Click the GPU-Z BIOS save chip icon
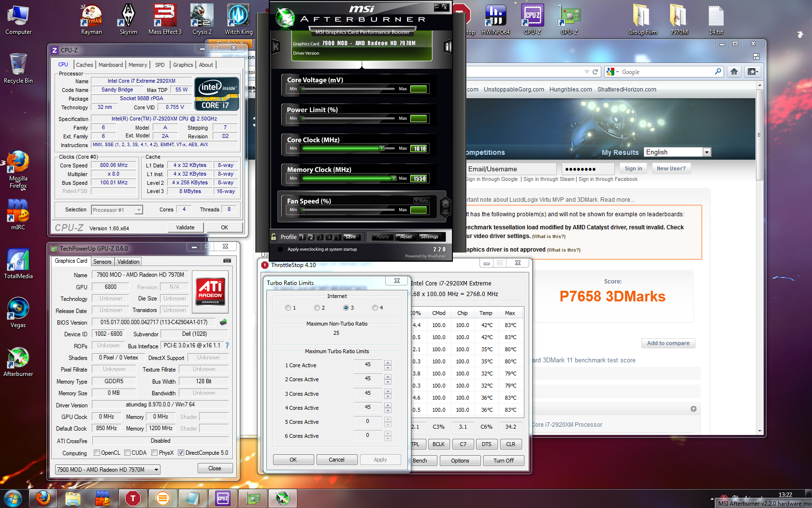The image size is (812, 508). [223, 322]
